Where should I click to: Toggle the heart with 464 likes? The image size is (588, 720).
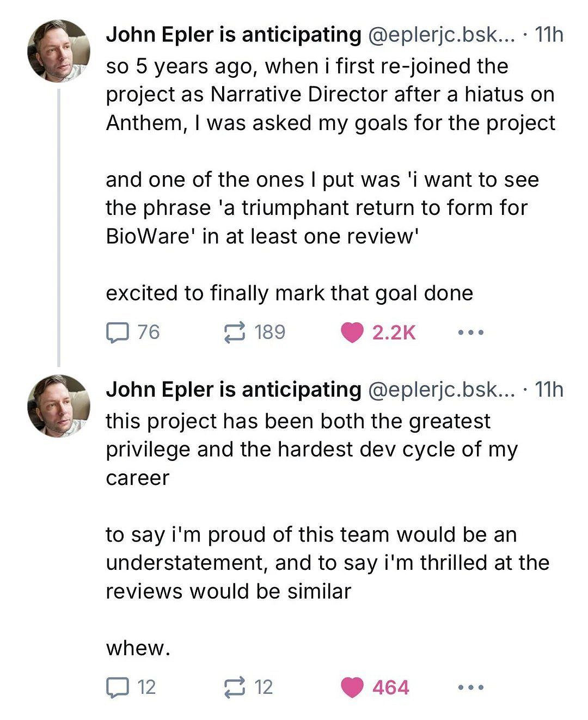tap(352, 687)
